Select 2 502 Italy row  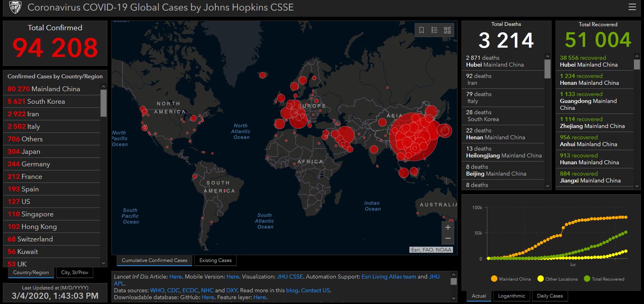pos(52,126)
